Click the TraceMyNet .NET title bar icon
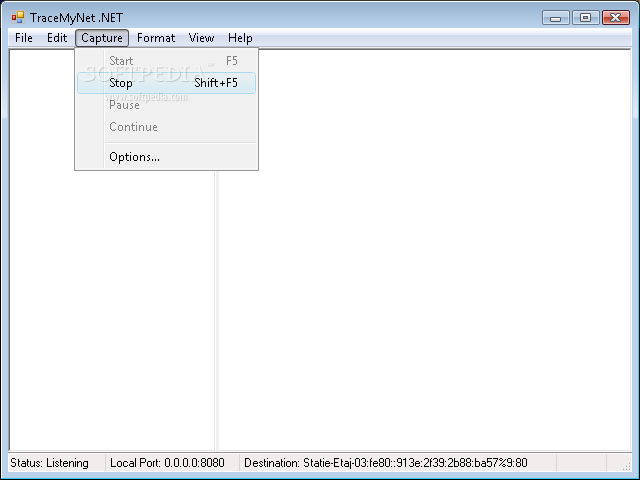This screenshot has width=640, height=480. click(18, 18)
